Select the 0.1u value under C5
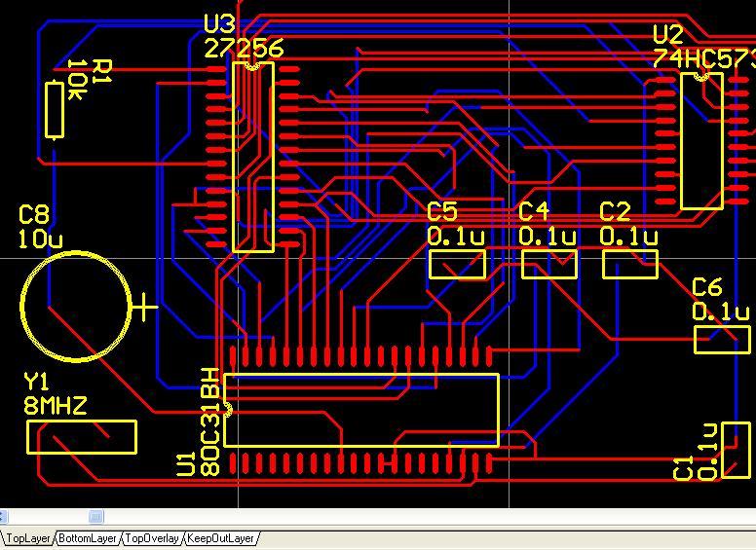The width and height of the screenshot is (756, 550). pos(456,236)
